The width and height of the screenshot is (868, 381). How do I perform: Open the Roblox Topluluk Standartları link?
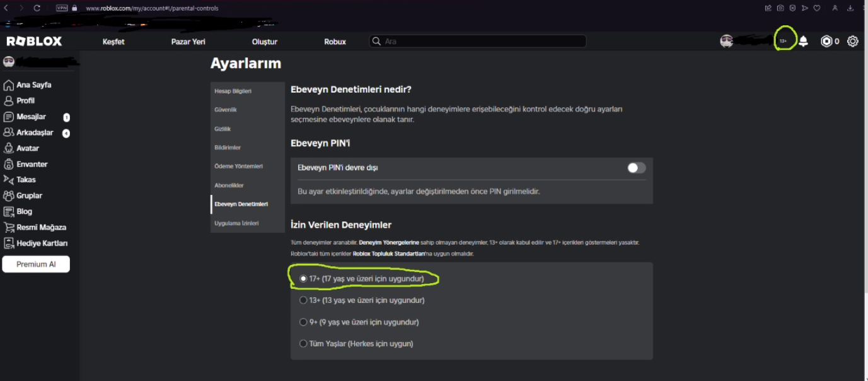[389, 254]
